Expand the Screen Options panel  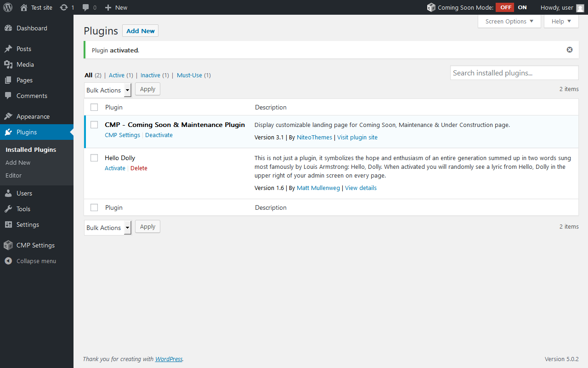point(509,21)
